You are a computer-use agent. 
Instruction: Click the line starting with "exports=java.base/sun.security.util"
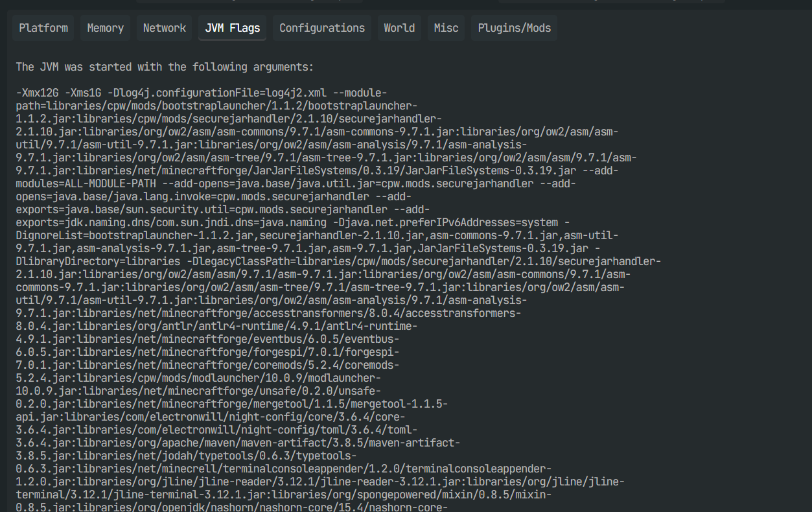(x=223, y=209)
